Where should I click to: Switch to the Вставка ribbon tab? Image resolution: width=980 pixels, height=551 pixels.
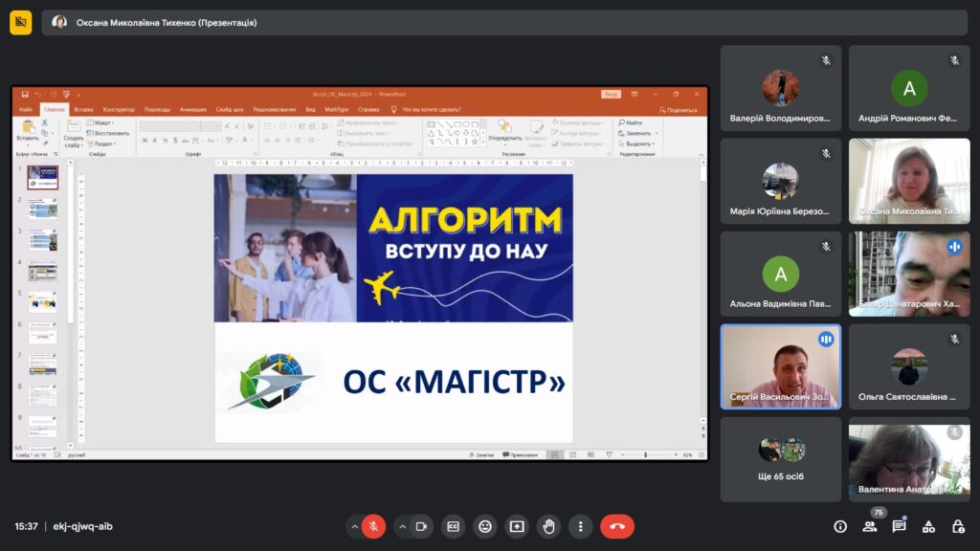coord(83,110)
